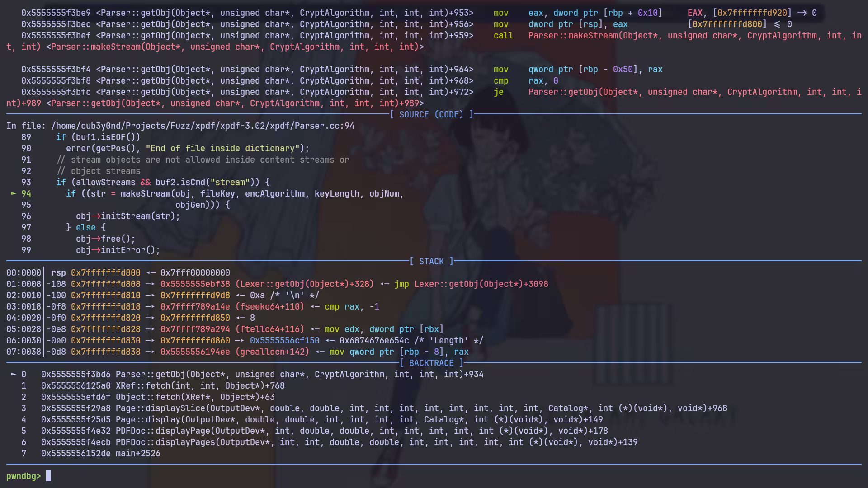Viewport: 868px width, 488px height.
Task: Click the current source line arrow marker
Action: point(14,193)
